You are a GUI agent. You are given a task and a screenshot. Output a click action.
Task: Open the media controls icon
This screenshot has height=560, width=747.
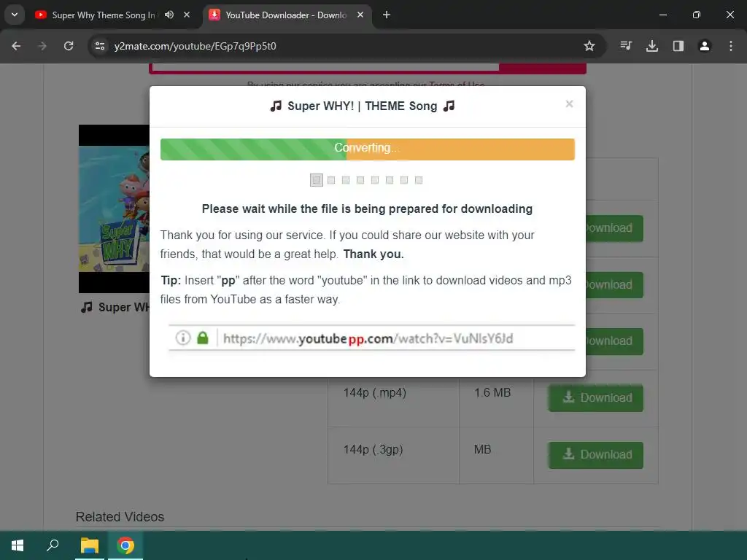coord(626,46)
